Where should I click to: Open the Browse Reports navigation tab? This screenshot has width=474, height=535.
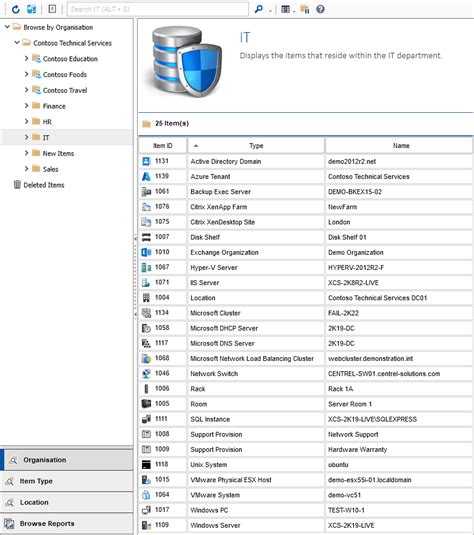67,523
